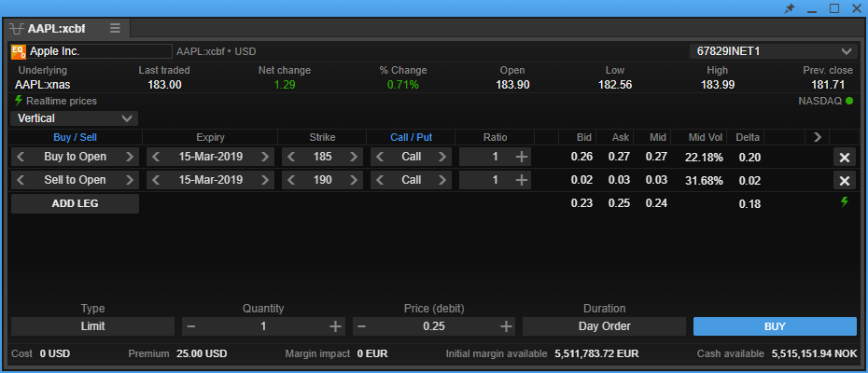Click left arrow of Sell to Open
This screenshot has width=868, height=373.
[x=21, y=180]
